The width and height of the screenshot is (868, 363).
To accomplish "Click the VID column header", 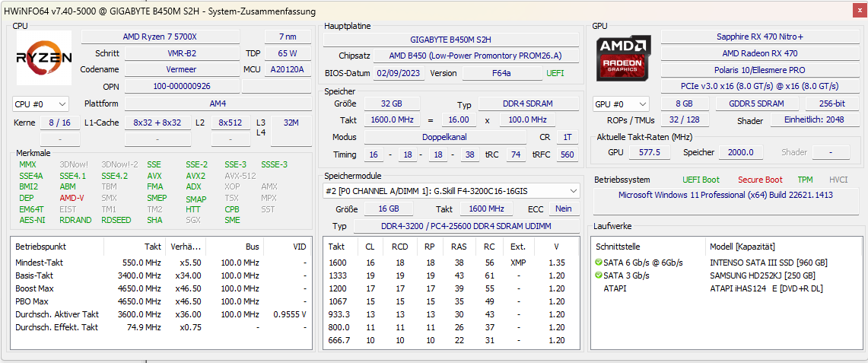I will [x=287, y=247].
